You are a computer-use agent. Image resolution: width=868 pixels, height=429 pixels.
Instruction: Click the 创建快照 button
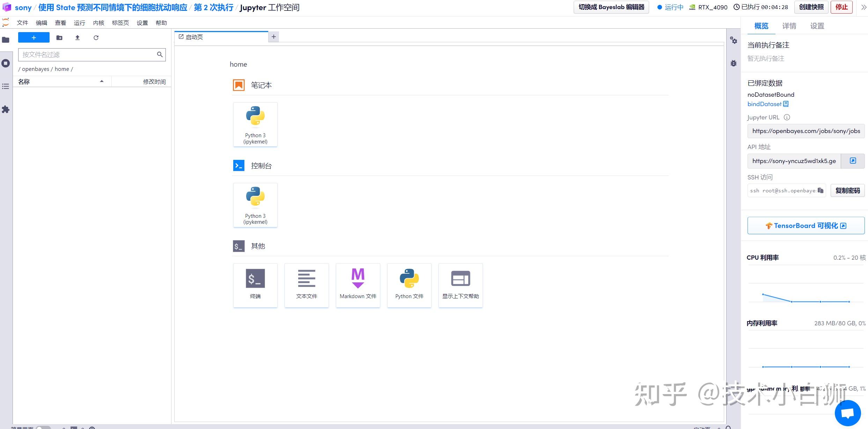click(811, 7)
